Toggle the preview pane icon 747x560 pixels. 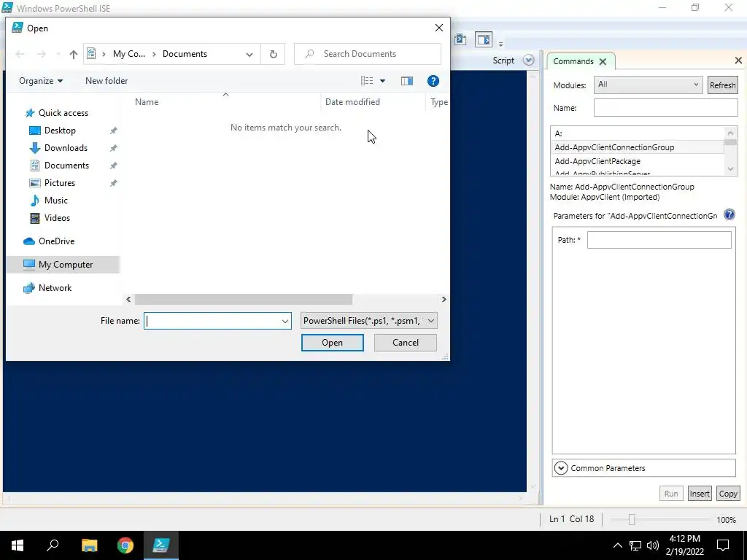(x=407, y=81)
